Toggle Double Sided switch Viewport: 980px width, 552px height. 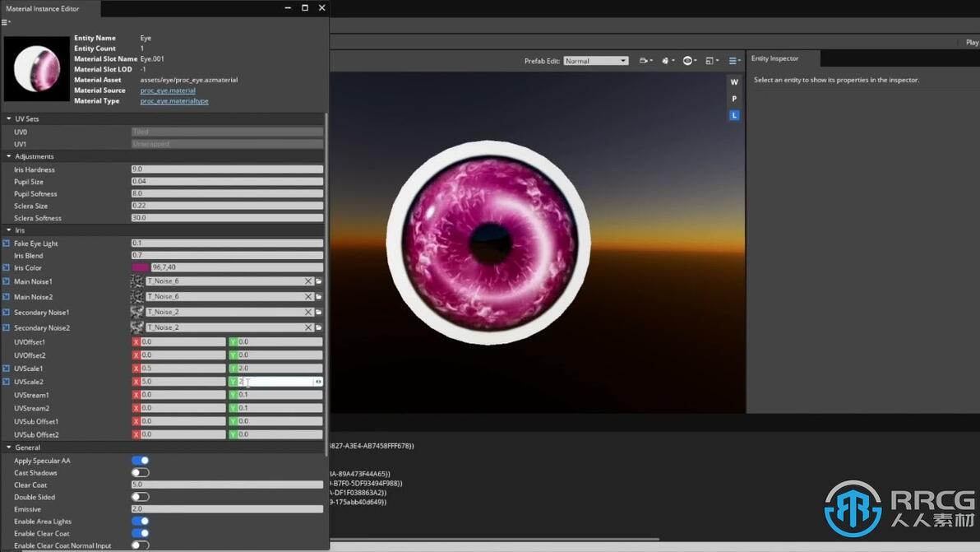point(140,497)
